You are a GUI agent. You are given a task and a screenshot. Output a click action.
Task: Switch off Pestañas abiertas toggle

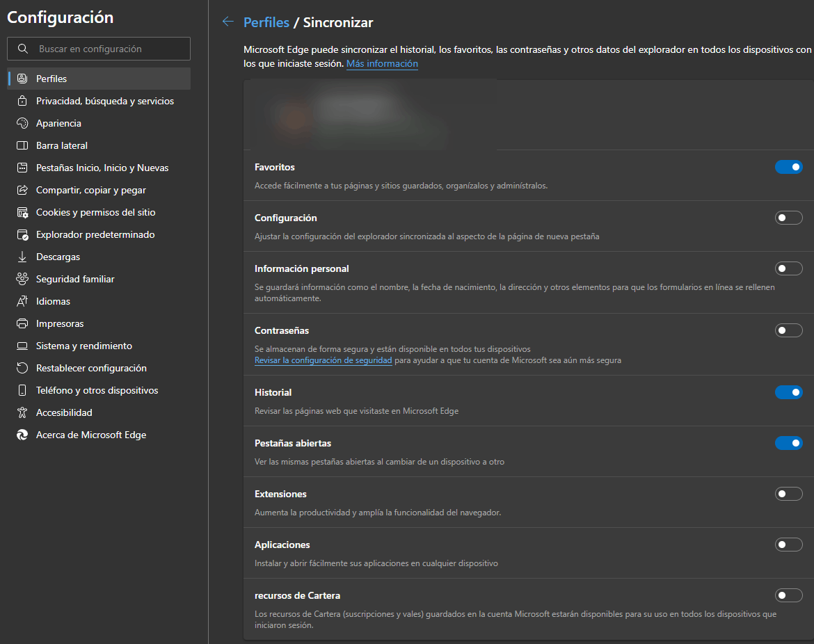pyautogui.click(x=788, y=443)
